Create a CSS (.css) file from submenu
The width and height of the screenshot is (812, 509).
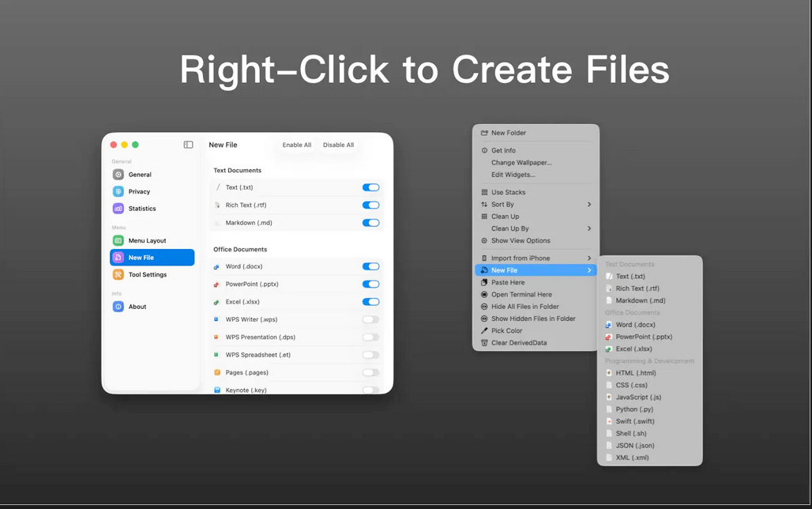point(631,385)
